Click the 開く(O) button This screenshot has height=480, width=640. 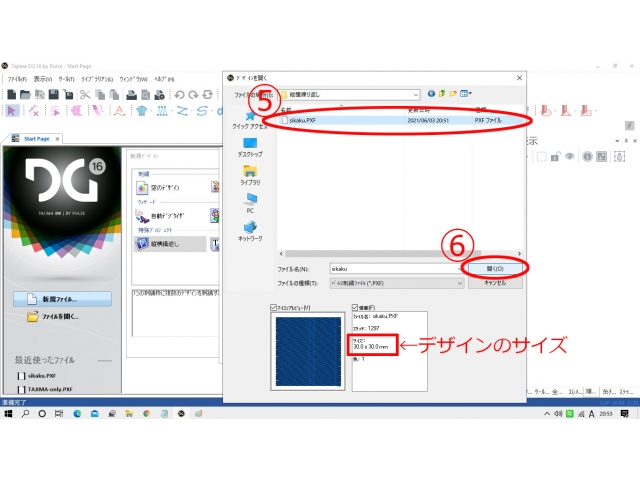[x=495, y=269]
